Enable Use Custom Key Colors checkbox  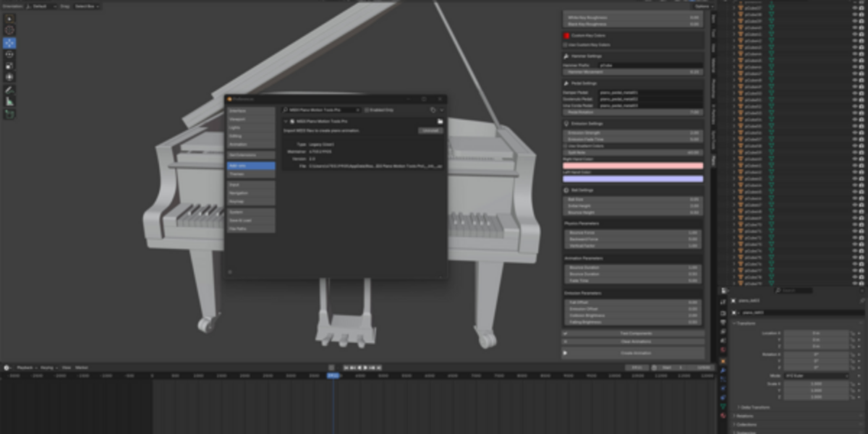[x=566, y=44]
